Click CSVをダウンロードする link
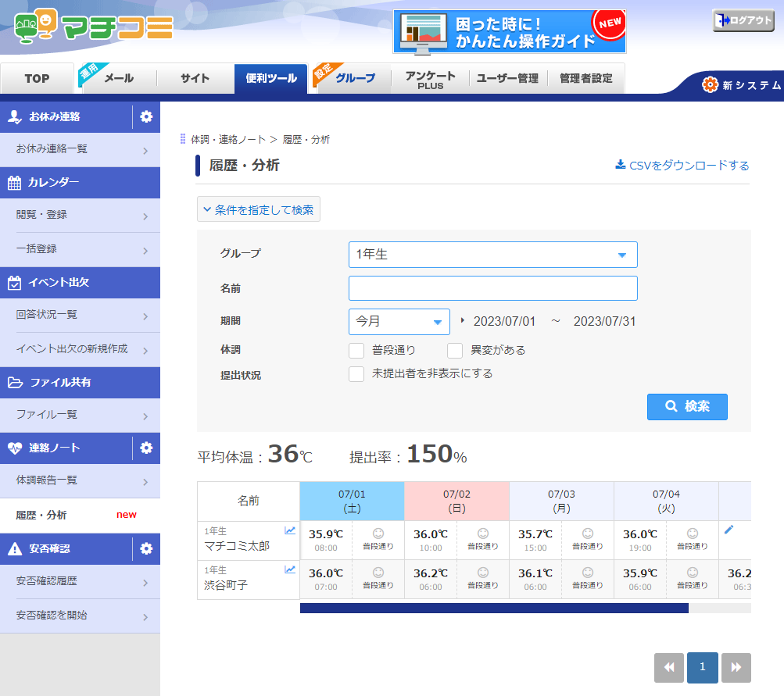The image size is (784, 696). click(x=682, y=166)
